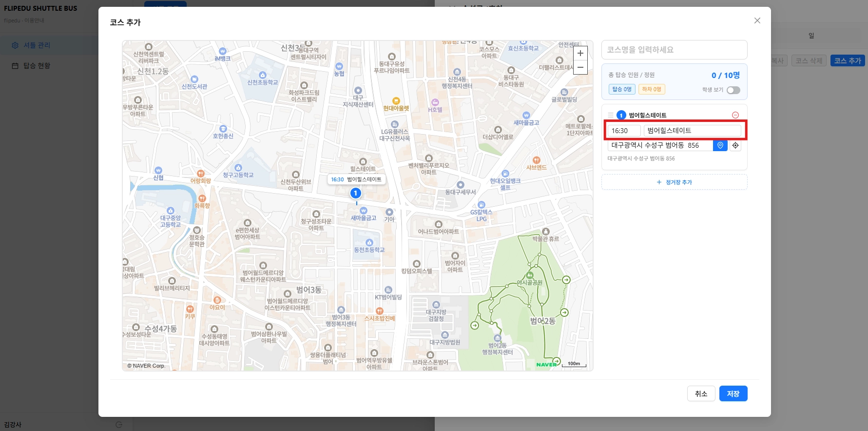The width and height of the screenshot is (868, 431).
Task: Click the 호헌총신 icon on the map
Action: (x=223, y=129)
